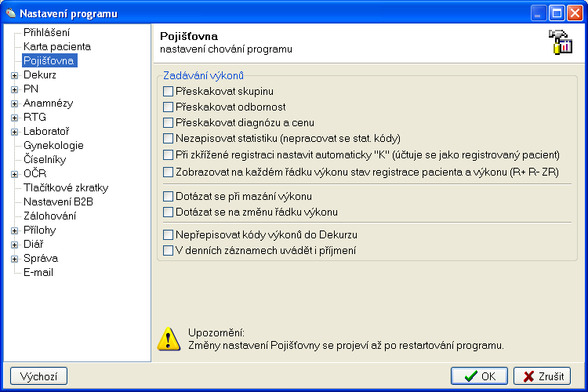The image size is (588, 392).
Task: Expand the Dekurz tree node
Action: point(14,75)
